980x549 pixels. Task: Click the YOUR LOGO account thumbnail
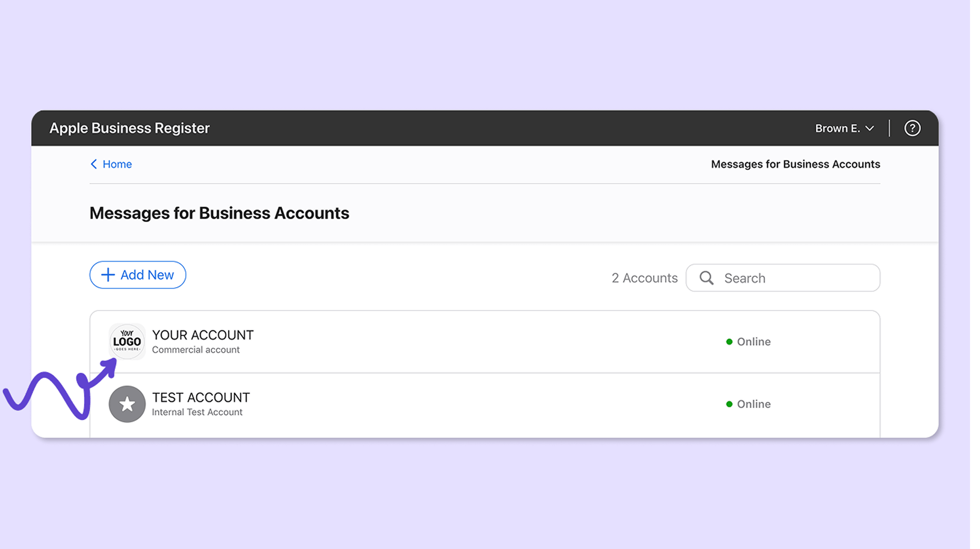tap(127, 341)
